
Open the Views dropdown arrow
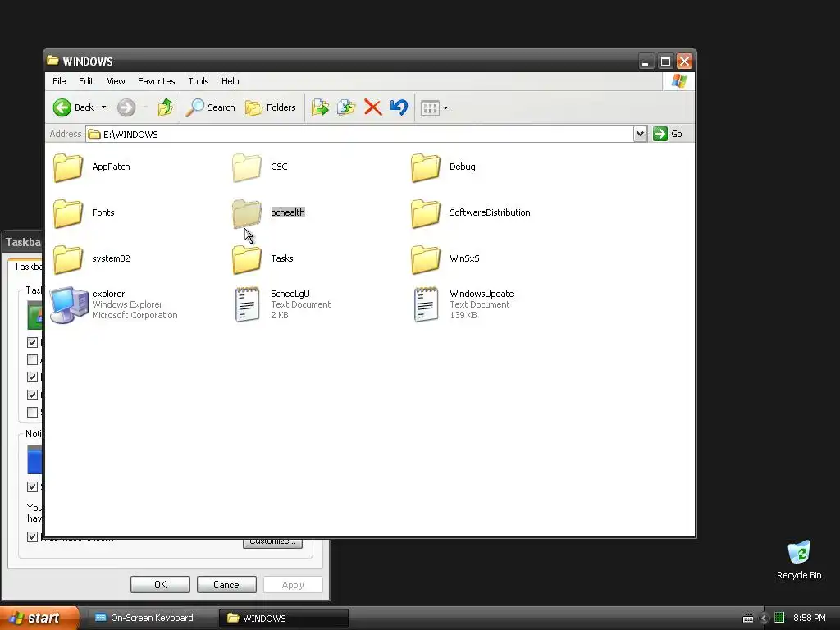[445, 108]
